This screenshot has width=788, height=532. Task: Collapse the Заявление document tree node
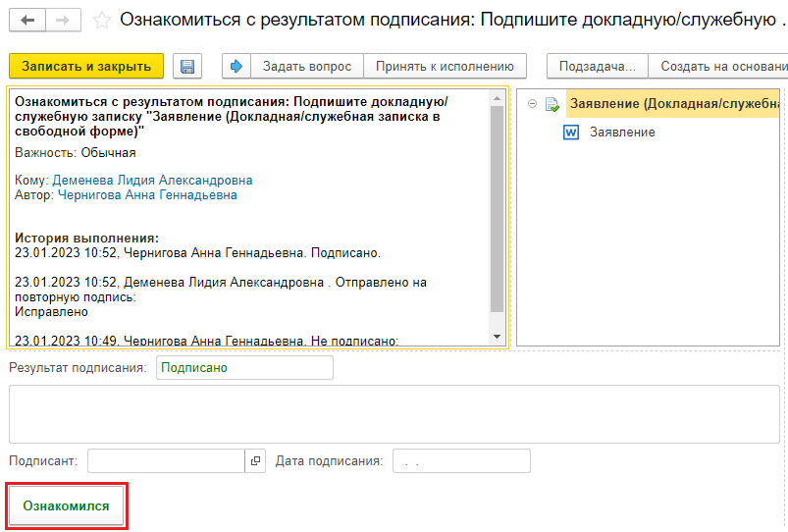coord(532,104)
